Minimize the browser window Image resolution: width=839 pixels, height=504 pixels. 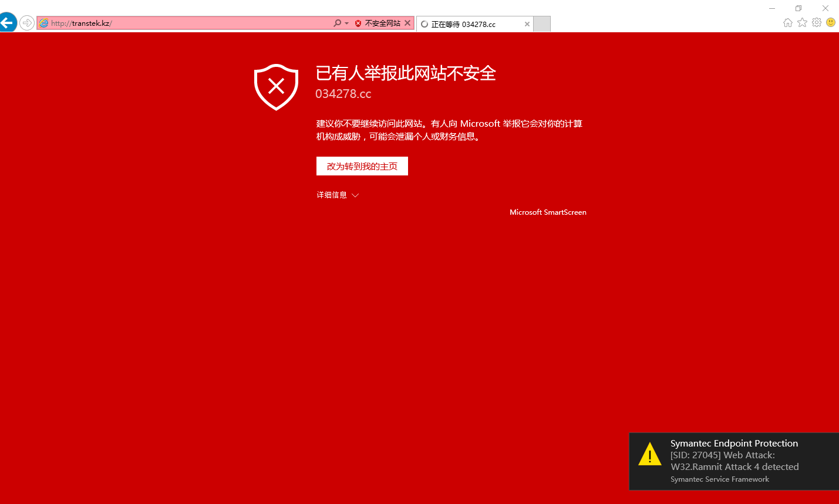[772, 8]
